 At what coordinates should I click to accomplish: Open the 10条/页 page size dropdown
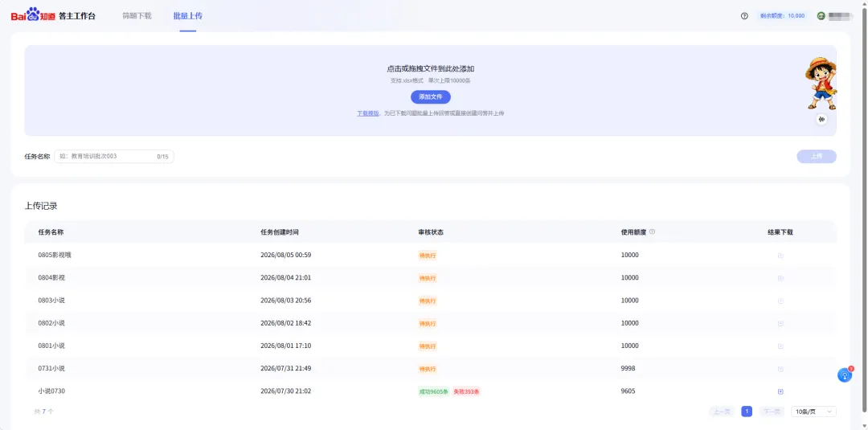(x=813, y=412)
